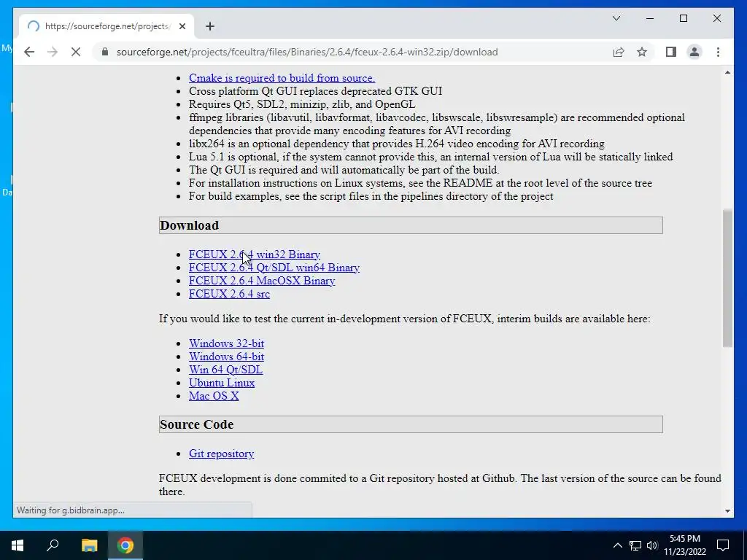Click the scroll down arrow
The image size is (747, 560).
pos(727,511)
